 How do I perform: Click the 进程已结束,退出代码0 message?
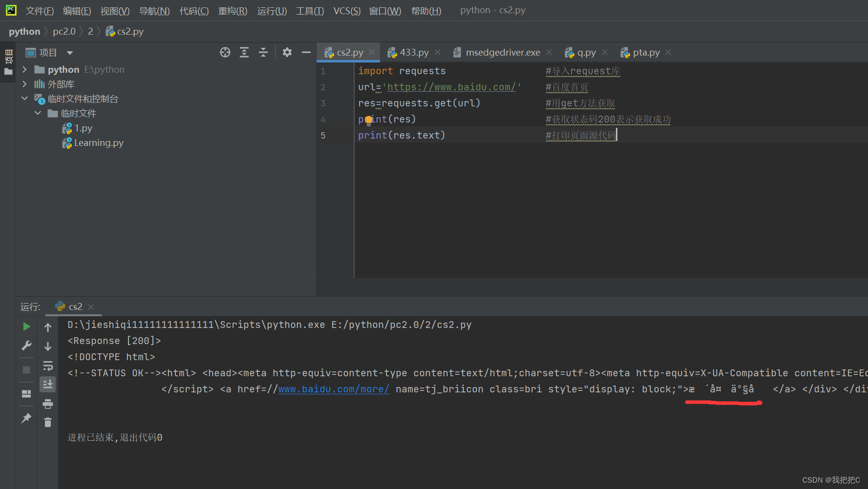click(x=115, y=437)
